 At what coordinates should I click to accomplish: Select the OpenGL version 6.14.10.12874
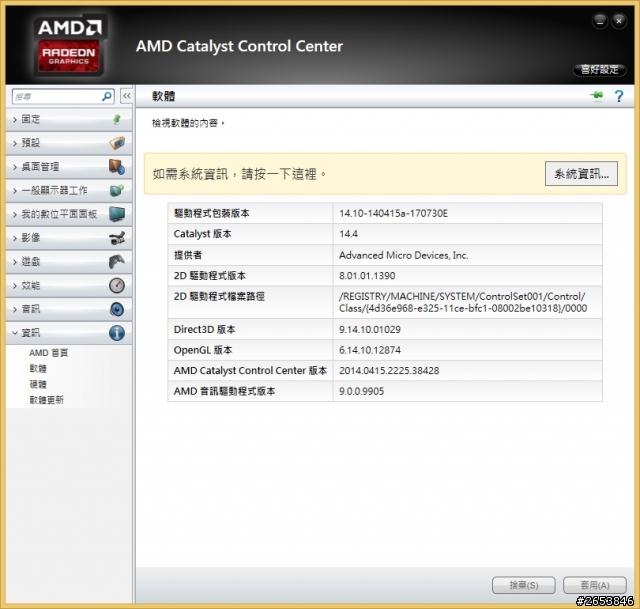tap(370, 350)
